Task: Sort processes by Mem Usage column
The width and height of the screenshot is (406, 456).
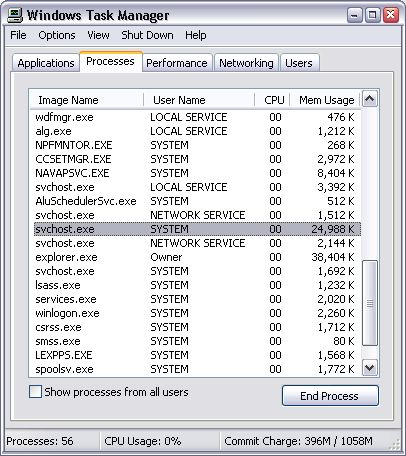Action: click(x=325, y=100)
